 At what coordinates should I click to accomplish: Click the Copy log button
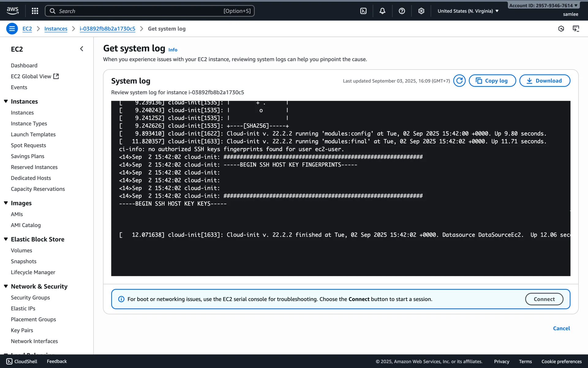[x=492, y=81]
